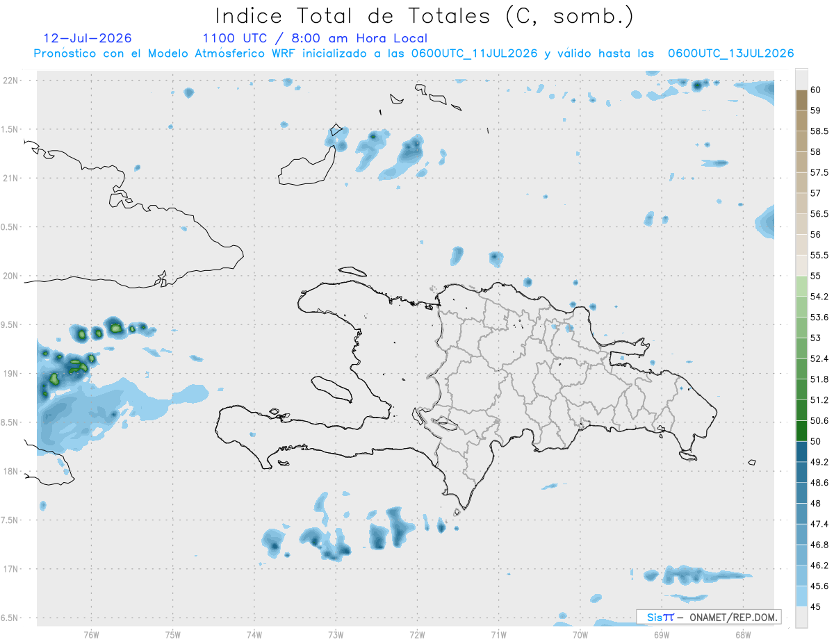This screenshot has width=834, height=644.
Task: Click the legend value 46.8
Action: click(819, 545)
